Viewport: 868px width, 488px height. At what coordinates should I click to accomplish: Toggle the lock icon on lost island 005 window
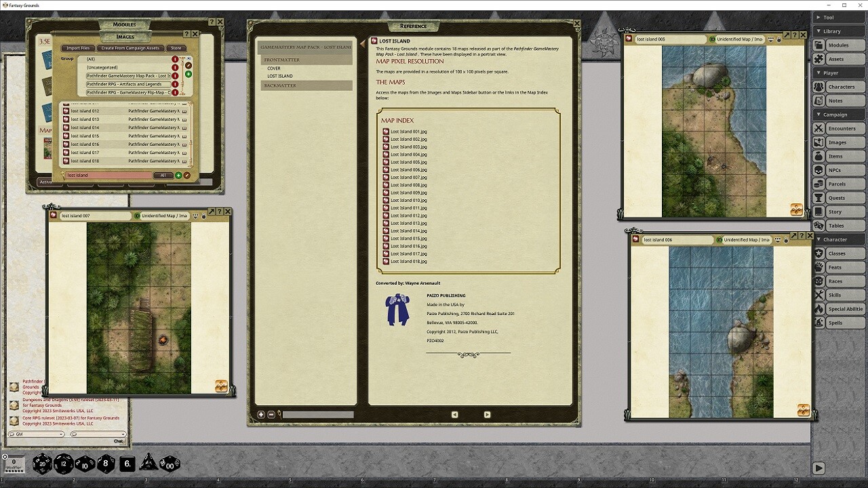pos(779,39)
